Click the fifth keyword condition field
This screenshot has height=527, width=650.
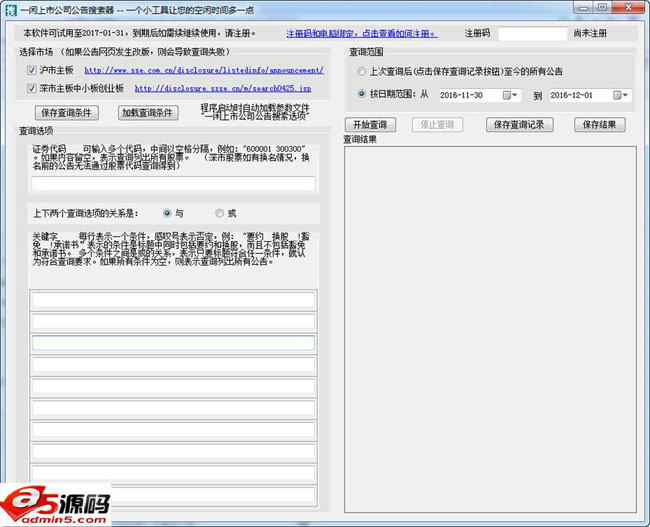click(x=173, y=386)
